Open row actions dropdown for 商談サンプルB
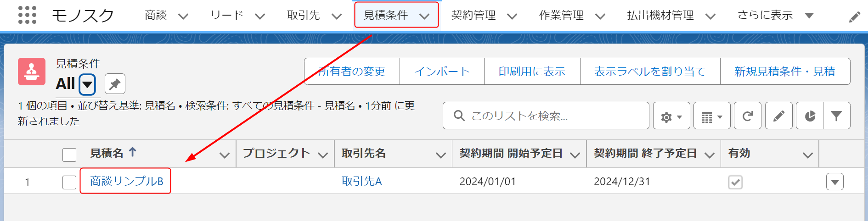Viewport: 868px width, 221px height. coord(834,182)
